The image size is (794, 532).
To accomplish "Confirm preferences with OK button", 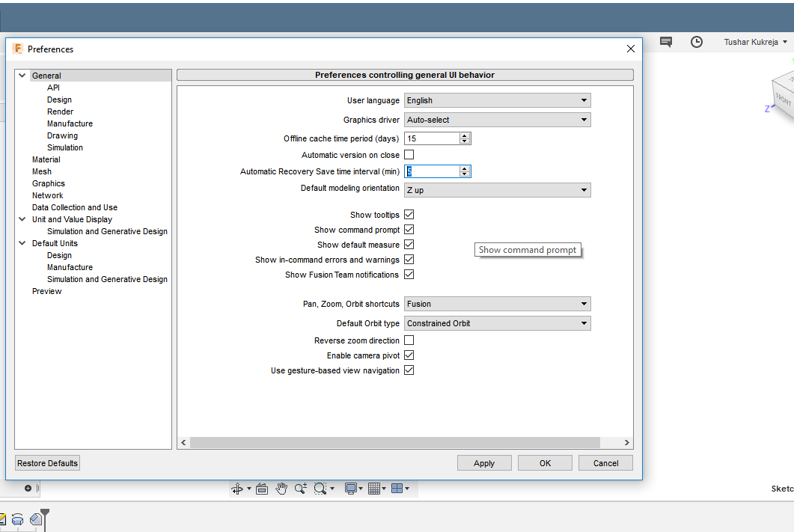I will (545, 463).
